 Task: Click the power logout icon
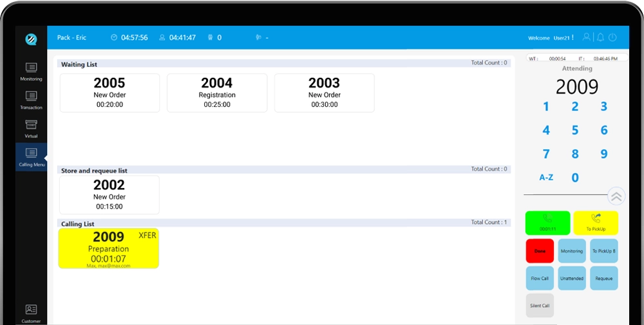[612, 37]
